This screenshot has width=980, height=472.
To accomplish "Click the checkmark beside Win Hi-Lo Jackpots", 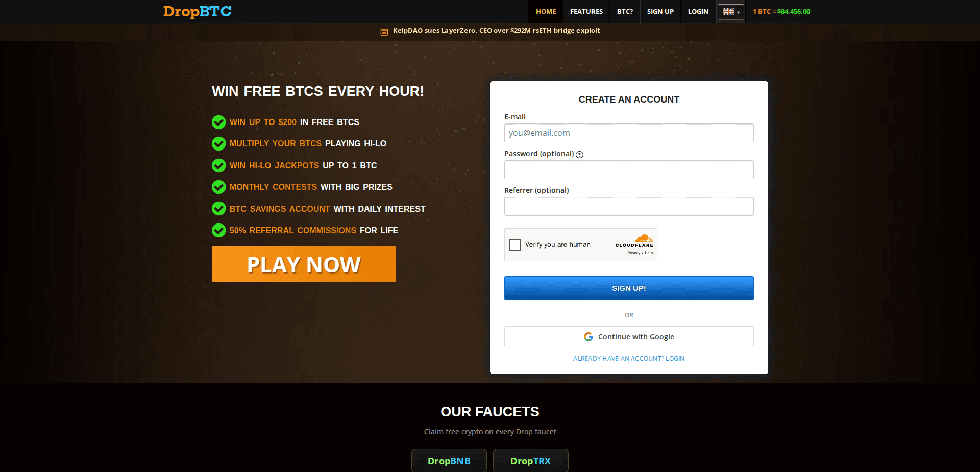I will (218, 166).
